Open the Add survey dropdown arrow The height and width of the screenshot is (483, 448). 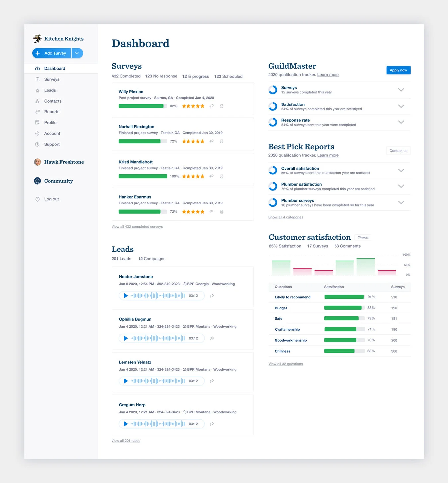[x=77, y=53]
